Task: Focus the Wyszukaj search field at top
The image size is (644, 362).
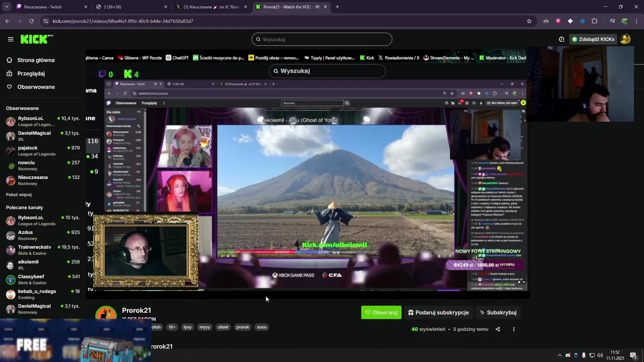Action: click(x=322, y=39)
